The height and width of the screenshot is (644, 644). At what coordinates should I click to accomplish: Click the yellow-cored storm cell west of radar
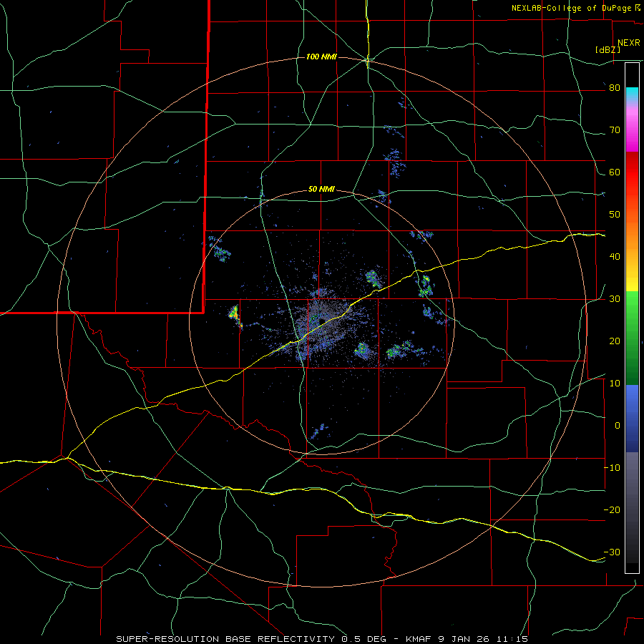pyautogui.click(x=234, y=313)
